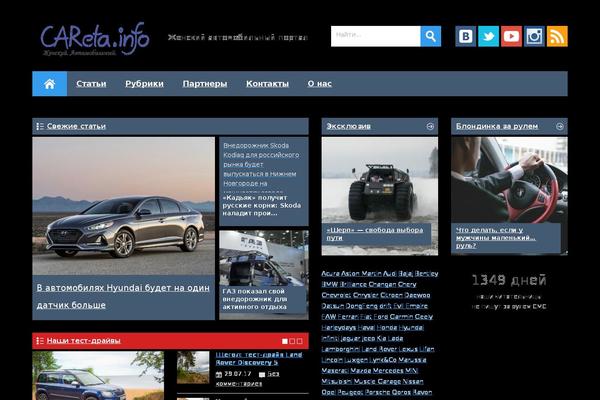
Task: Open the YouTube channel icon
Action: tap(512, 36)
